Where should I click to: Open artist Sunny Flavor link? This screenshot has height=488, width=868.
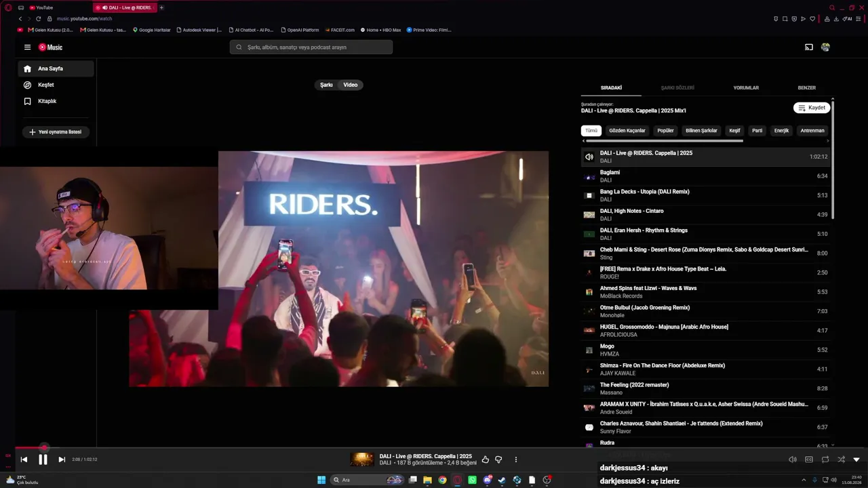616,431
